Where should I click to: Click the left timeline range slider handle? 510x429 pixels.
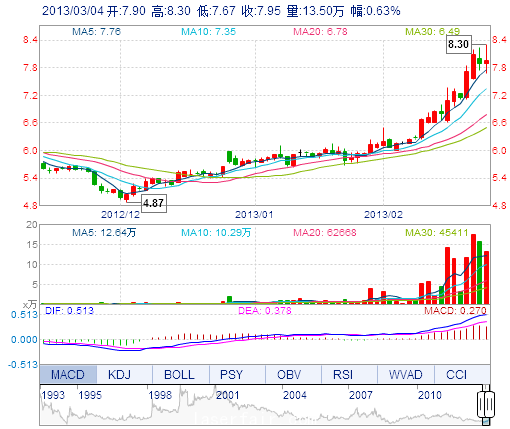click(x=481, y=405)
